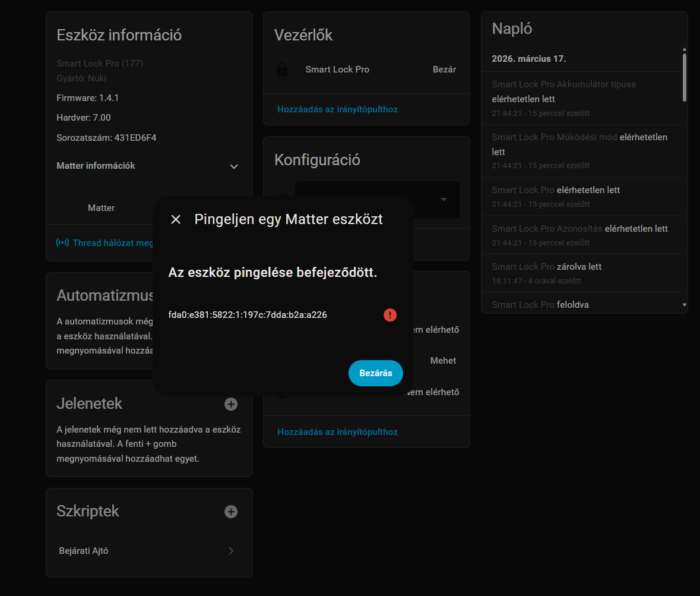Open the Matter integration entry
Screen dimensions: 700x596
click(x=102, y=208)
